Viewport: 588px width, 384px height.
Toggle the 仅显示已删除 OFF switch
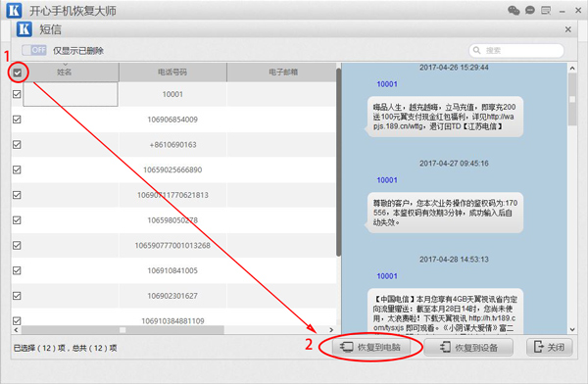point(34,50)
